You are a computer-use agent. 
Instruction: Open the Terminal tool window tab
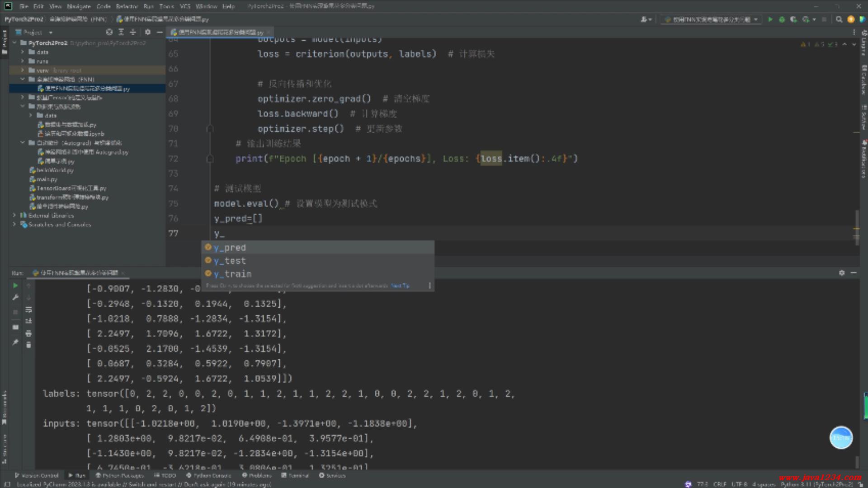(x=295, y=475)
